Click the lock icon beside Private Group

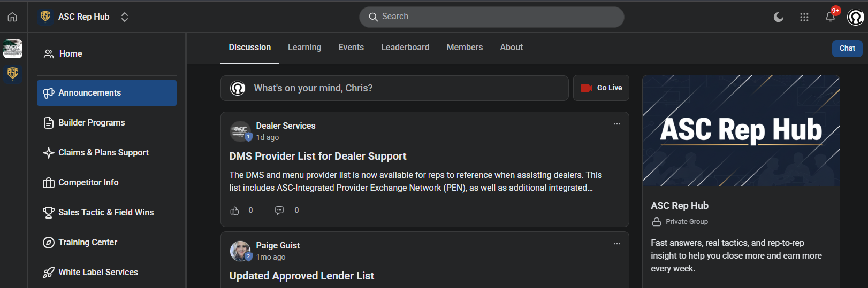point(657,222)
